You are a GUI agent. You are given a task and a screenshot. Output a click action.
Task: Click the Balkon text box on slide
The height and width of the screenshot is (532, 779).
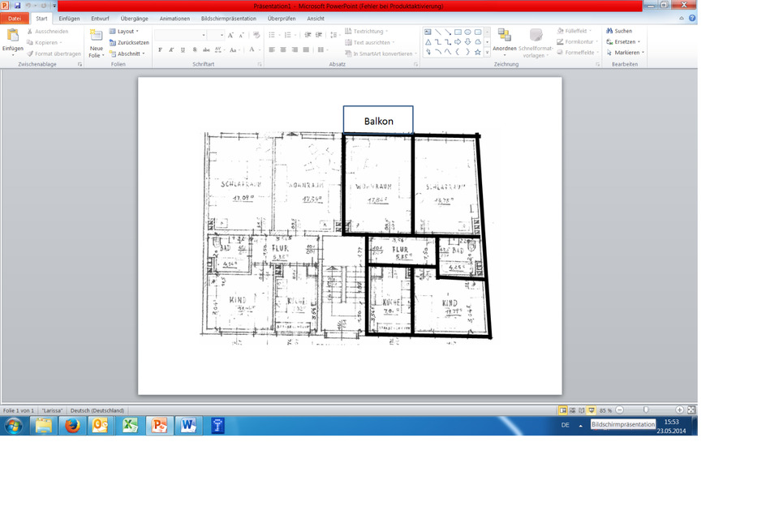pos(378,121)
